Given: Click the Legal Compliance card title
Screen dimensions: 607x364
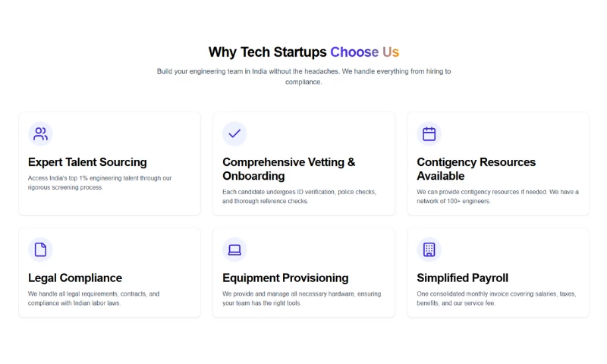Looking at the screenshot, I should [x=75, y=278].
